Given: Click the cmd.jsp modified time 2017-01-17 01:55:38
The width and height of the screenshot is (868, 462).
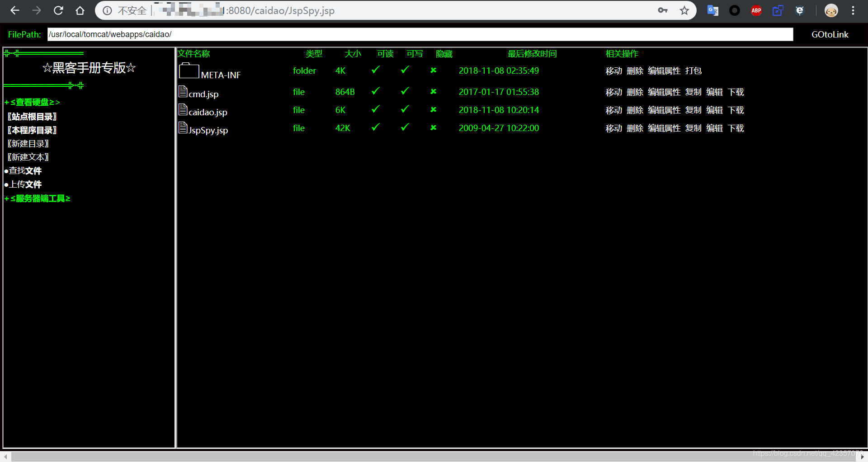Looking at the screenshot, I should [499, 92].
